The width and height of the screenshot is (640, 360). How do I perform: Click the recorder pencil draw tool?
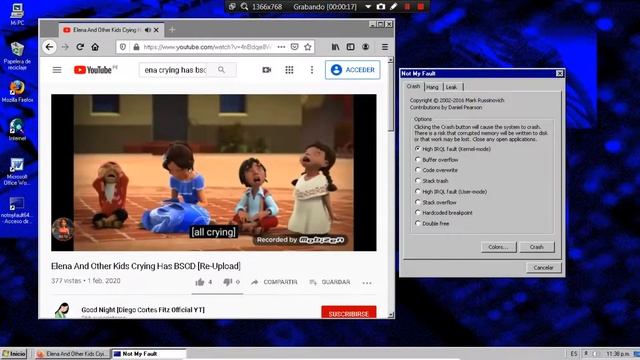pyautogui.click(x=393, y=7)
